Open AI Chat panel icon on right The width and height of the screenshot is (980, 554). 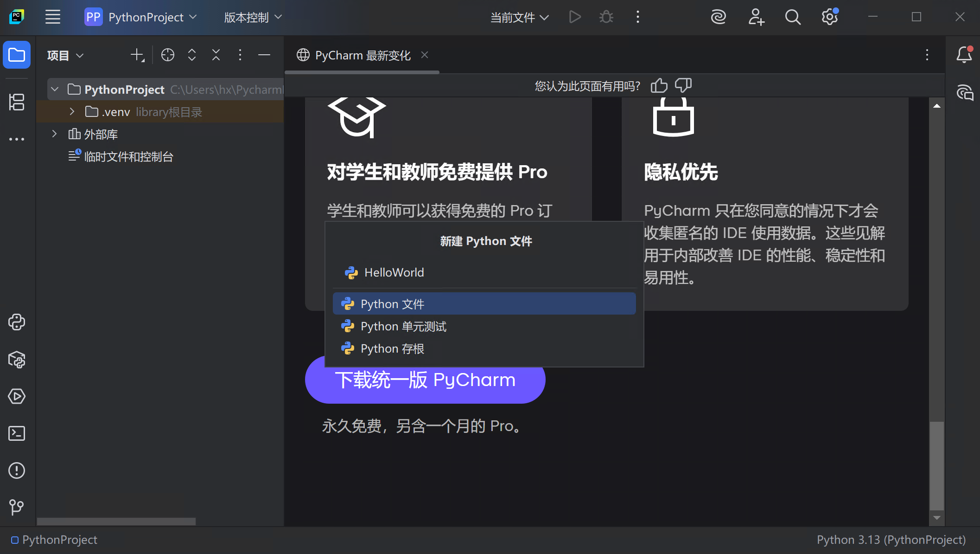tap(964, 93)
